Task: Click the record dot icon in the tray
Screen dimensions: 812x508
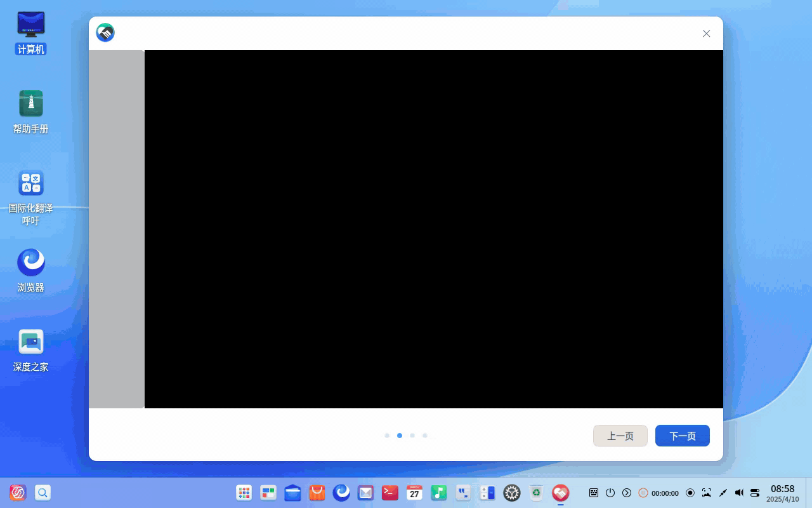Action: coord(690,493)
